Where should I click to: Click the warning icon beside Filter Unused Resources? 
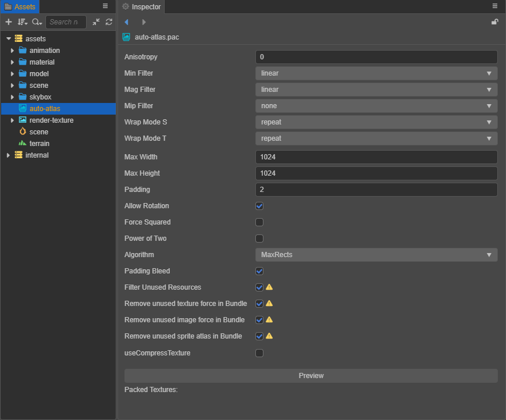point(269,287)
